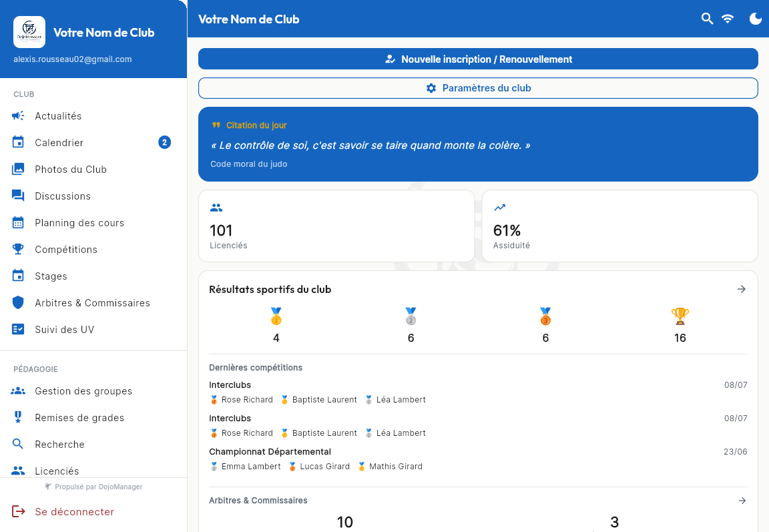Click the Compétitions trophy icon in the sidebar
Image resolution: width=769 pixels, height=532 pixels.
click(x=18, y=249)
